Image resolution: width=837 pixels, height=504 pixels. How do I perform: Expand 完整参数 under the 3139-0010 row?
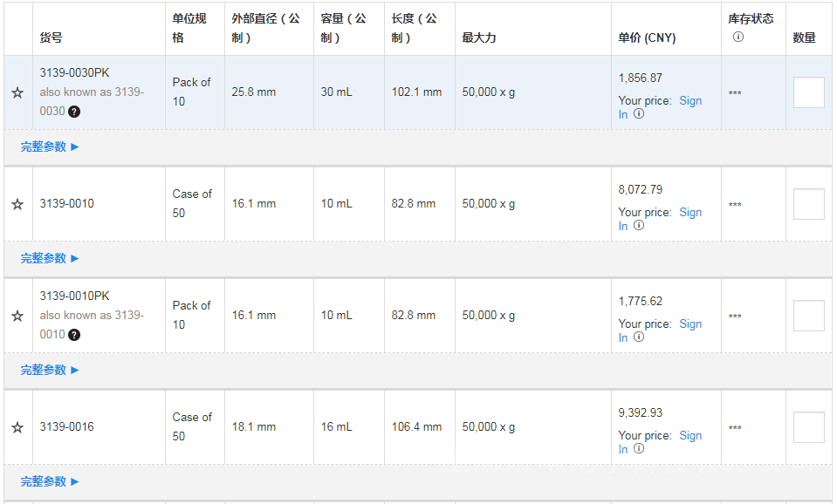point(50,258)
